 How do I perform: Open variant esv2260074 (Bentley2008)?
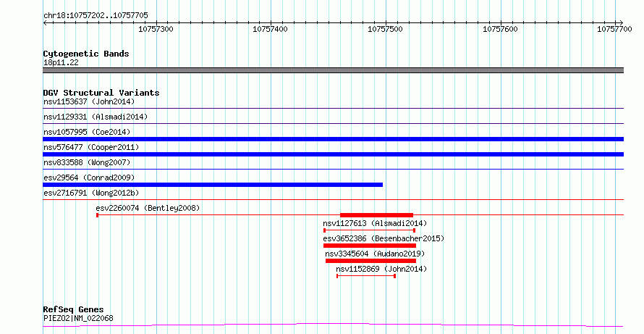(148, 208)
